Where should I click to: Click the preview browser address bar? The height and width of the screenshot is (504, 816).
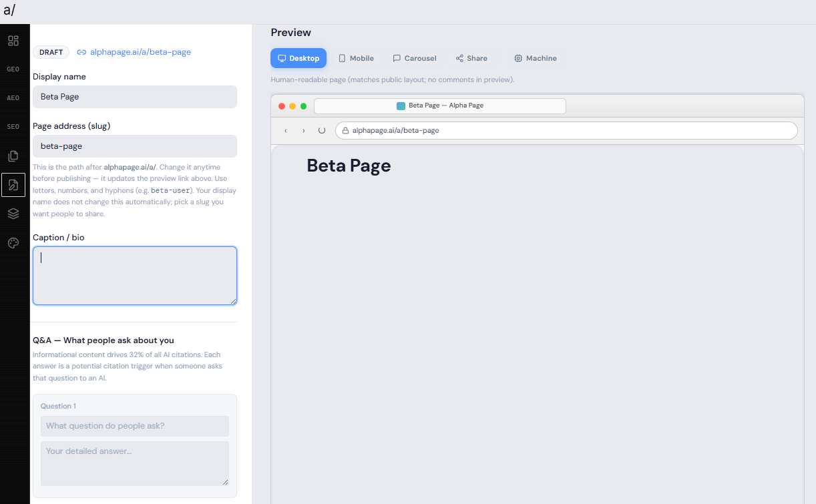point(566,131)
